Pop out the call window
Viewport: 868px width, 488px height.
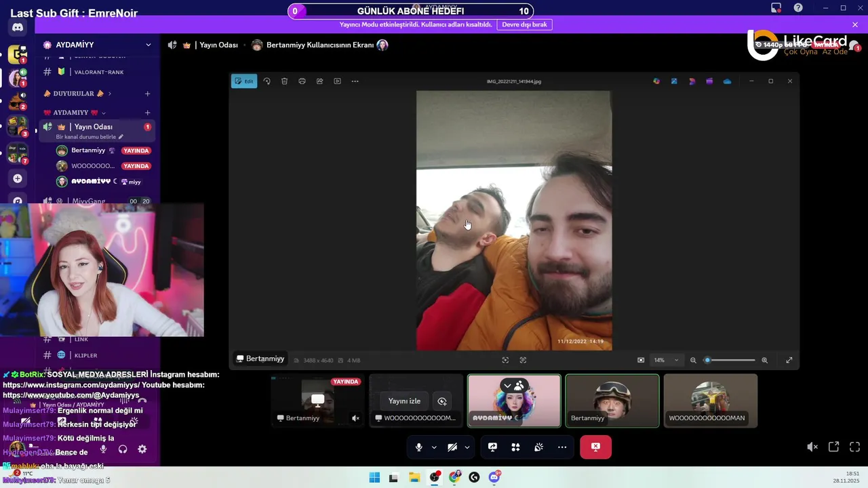click(834, 447)
